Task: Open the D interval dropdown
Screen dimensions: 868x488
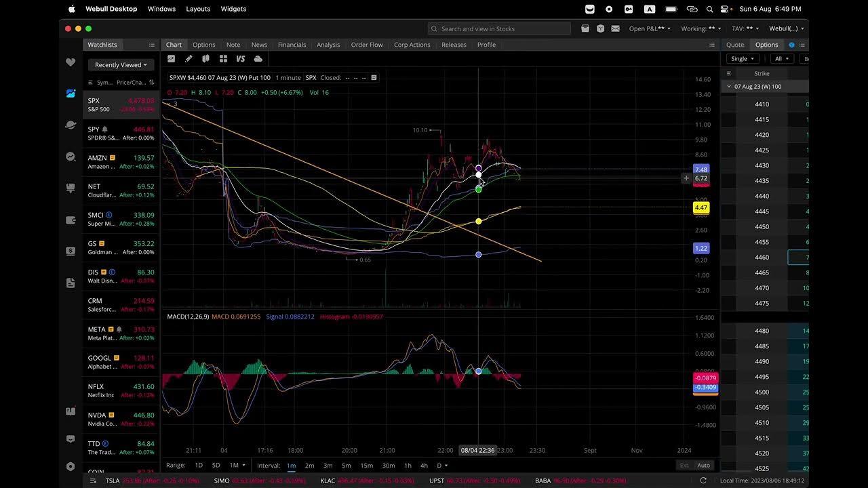Action: click(441, 466)
